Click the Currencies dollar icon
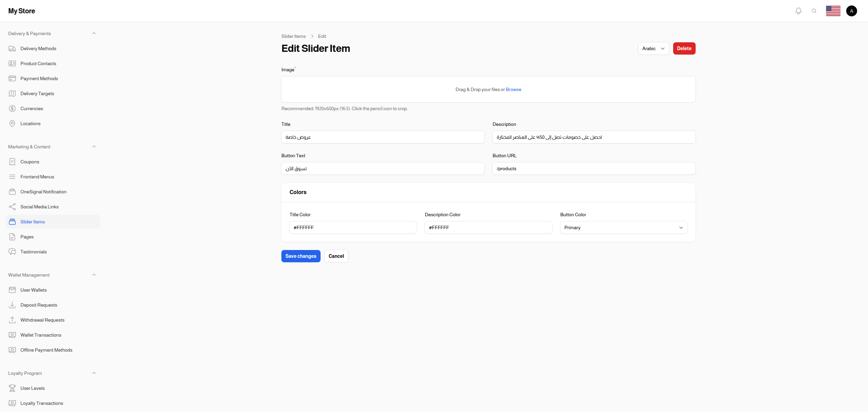The width and height of the screenshot is (868, 412). tap(12, 108)
